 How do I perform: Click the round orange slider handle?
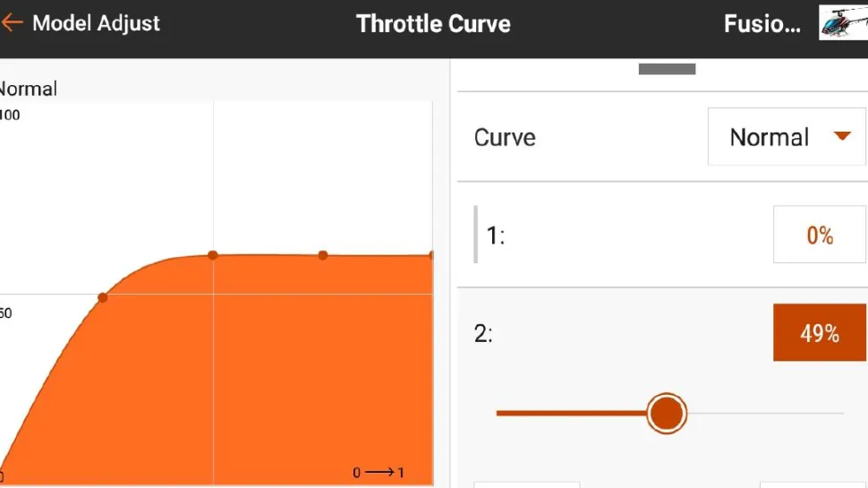click(x=666, y=414)
